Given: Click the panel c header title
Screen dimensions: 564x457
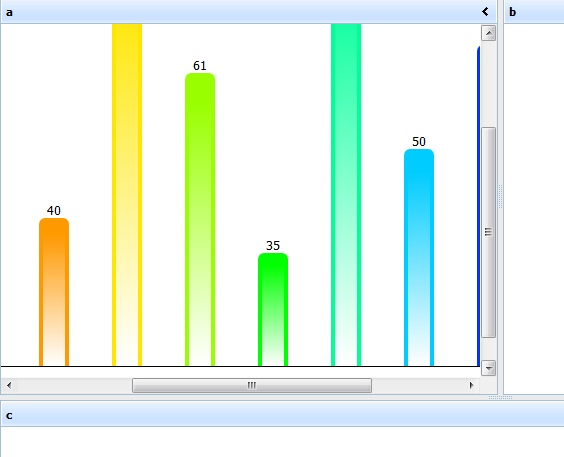Looking at the screenshot, I should tap(9, 416).
